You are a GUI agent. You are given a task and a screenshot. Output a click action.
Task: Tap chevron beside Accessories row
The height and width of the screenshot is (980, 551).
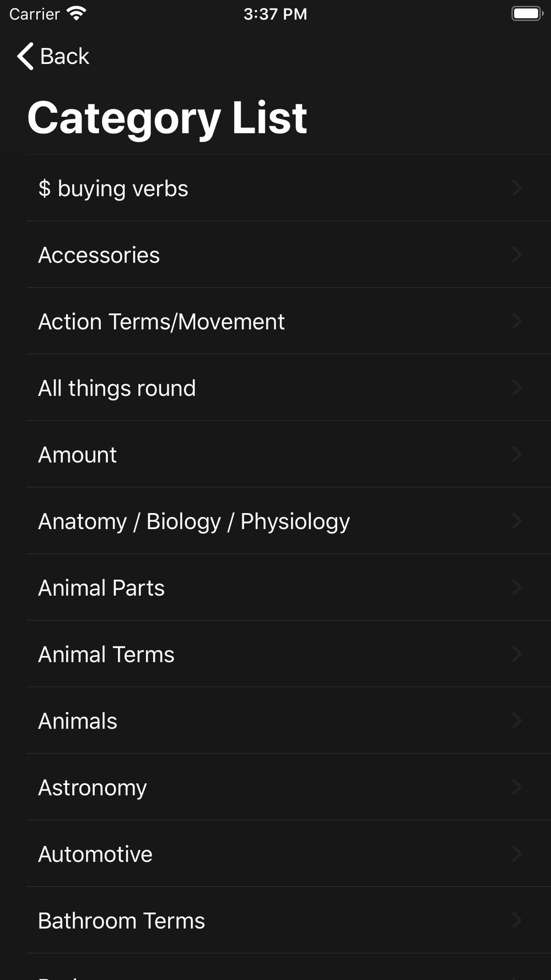[x=516, y=255]
